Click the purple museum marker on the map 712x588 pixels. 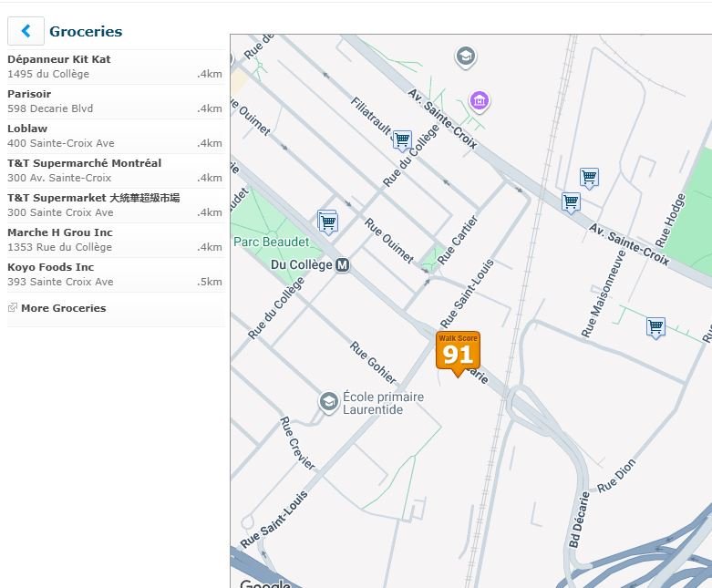pos(479,101)
